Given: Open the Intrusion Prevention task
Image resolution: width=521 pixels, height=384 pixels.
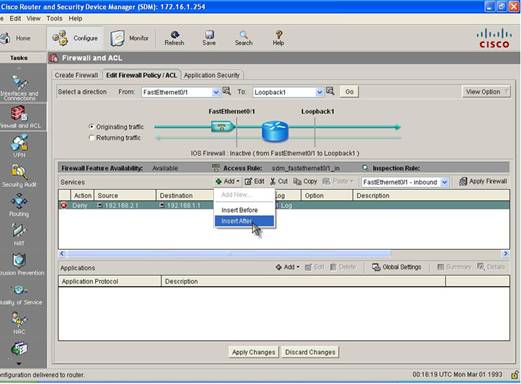Looking at the screenshot, I should 20,264.
